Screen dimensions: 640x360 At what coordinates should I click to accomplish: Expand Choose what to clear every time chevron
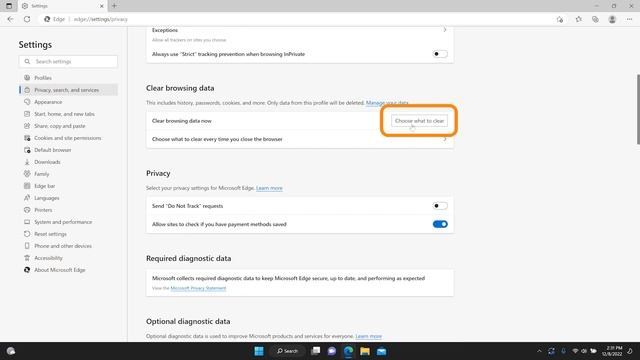coord(444,139)
